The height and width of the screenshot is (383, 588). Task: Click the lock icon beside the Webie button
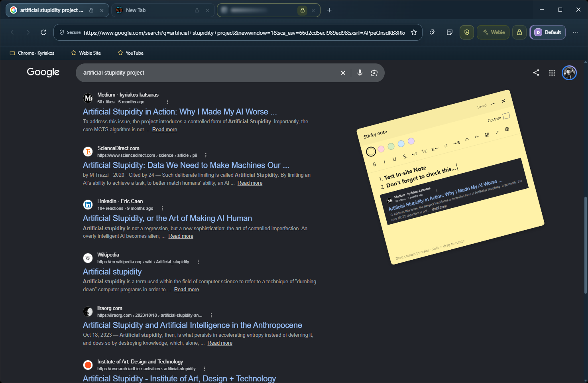[x=519, y=32]
